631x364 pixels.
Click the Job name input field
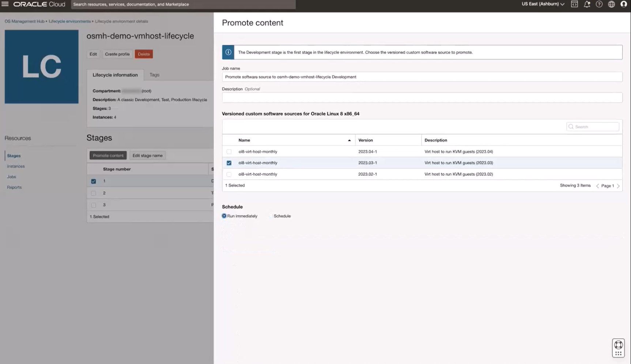pyautogui.click(x=422, y=77)
